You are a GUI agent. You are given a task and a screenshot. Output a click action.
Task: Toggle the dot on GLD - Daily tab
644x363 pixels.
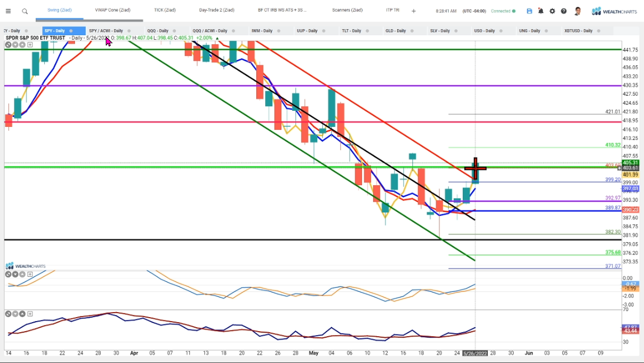click(x=412, y=31)
